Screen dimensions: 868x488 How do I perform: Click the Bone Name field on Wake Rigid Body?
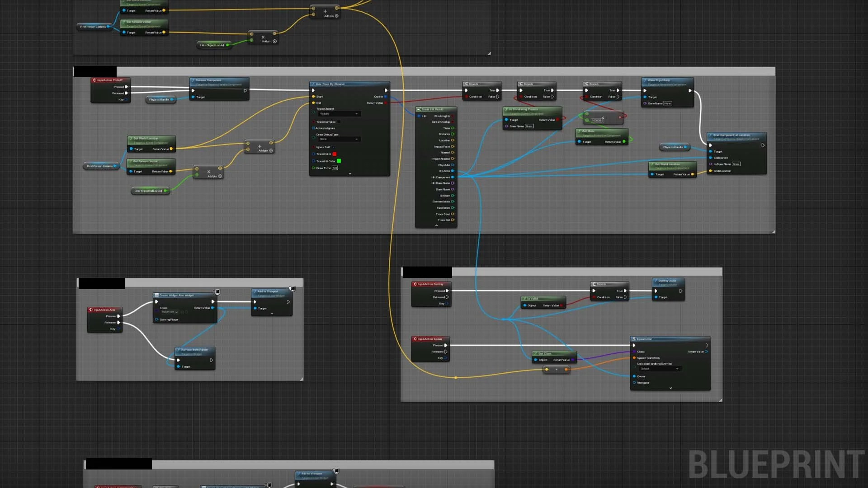668,103
